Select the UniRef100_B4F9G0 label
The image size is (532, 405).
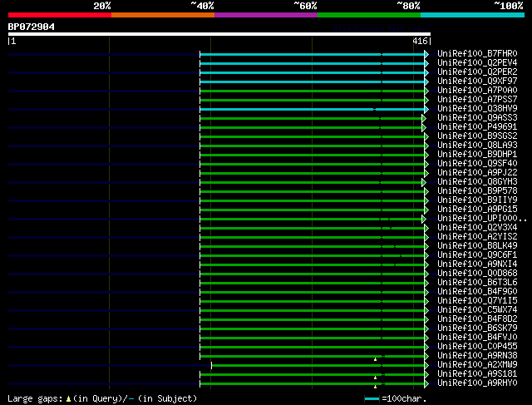[x=477, y=292]
